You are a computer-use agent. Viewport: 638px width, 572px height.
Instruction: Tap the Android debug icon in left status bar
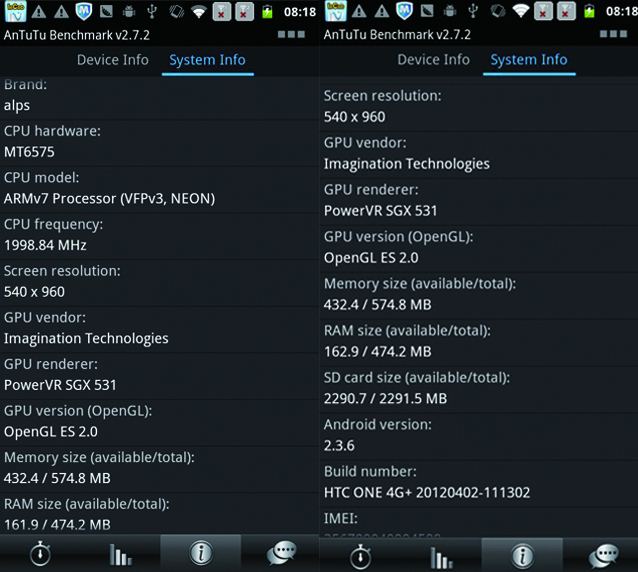click(129, 12)
